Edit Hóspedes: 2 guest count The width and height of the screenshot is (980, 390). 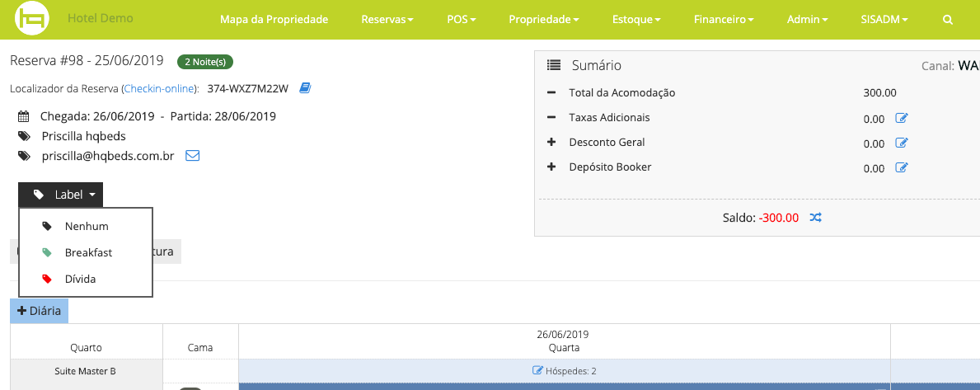coord(564,371)
